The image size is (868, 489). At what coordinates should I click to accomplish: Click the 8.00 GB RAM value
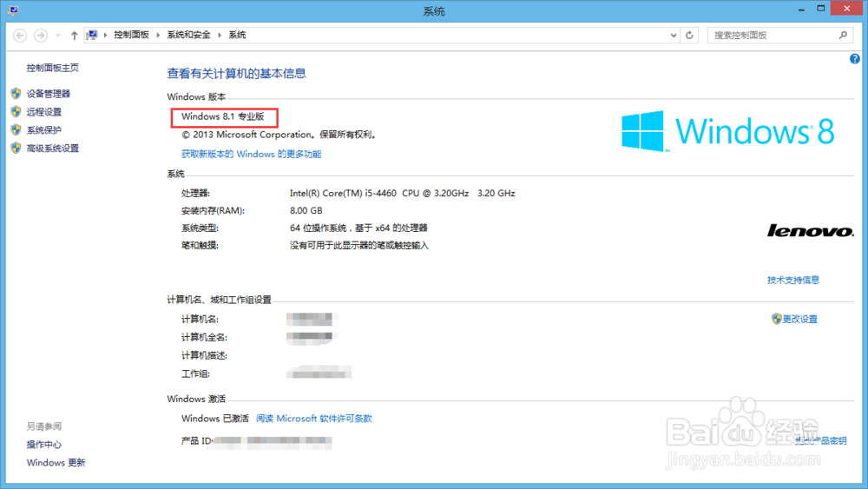click(x=306, y=210)
